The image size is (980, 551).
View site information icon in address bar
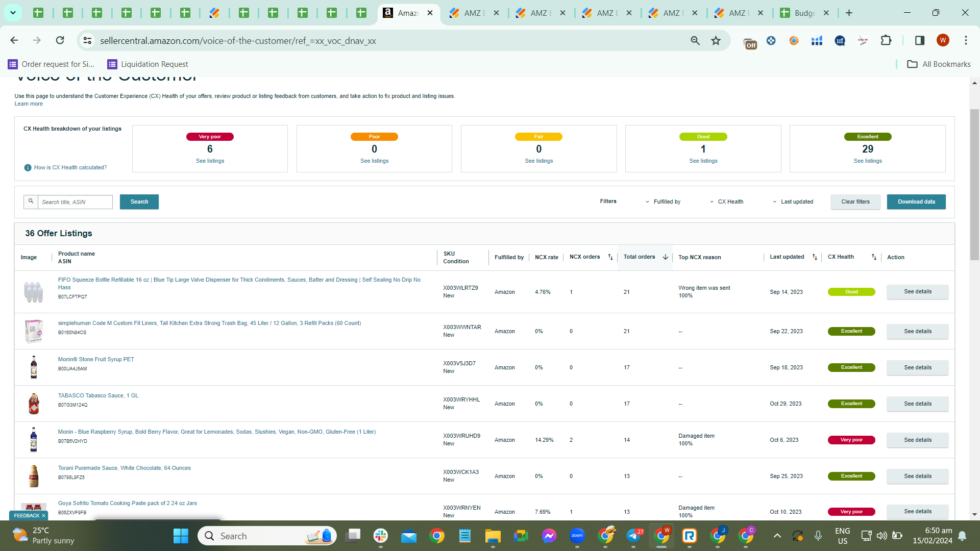click(87, 40)
